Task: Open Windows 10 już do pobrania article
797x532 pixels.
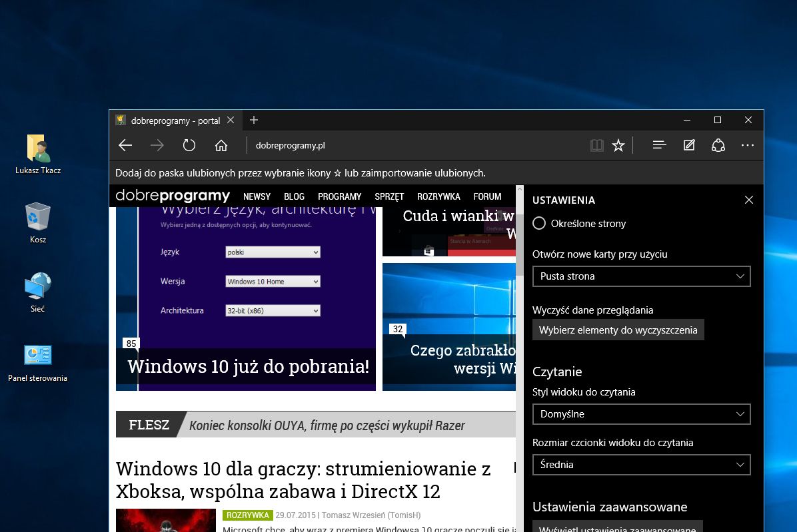Action: (x=249, y=366)
